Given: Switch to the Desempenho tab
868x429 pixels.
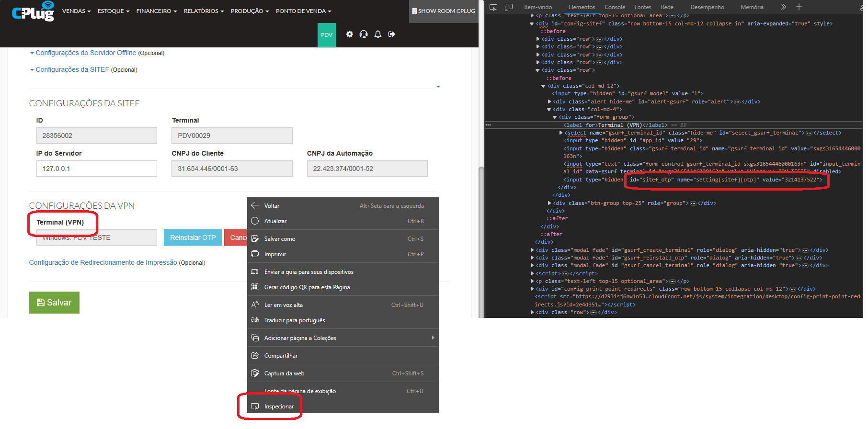Looking at the screenshot, I should 707,7.
